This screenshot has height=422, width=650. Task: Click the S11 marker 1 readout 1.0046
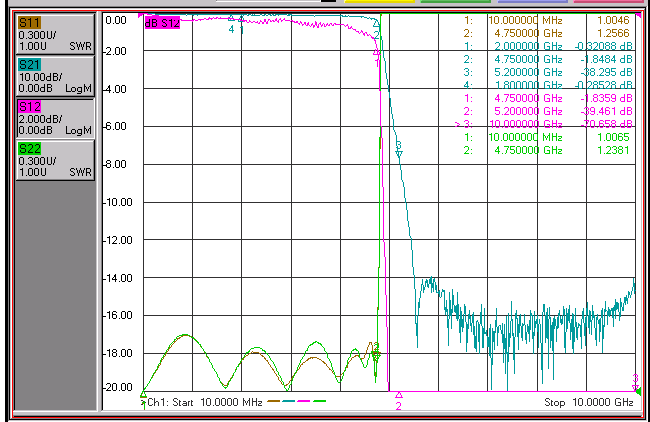613,20
